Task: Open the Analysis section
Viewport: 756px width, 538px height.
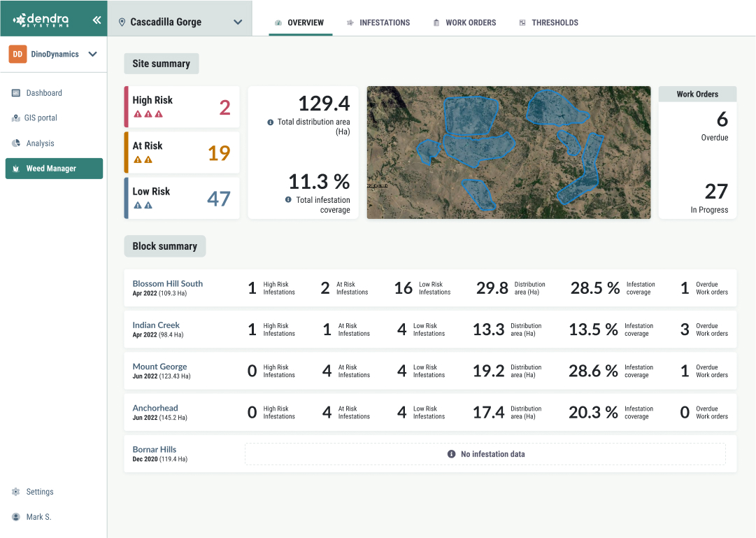Action: click(x=40, y=143)
